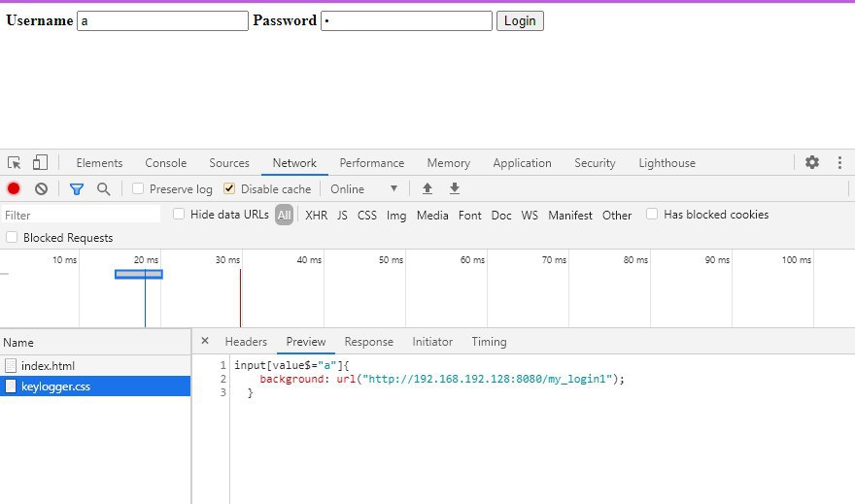Focus the Username input field
Screen dimensions: 855x504
click(162, 20)
